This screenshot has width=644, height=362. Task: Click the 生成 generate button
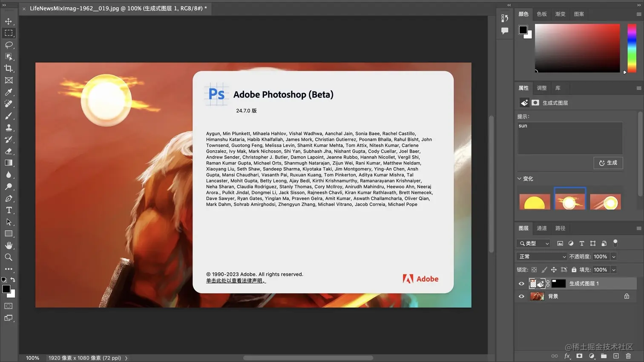tap(608, 163)
